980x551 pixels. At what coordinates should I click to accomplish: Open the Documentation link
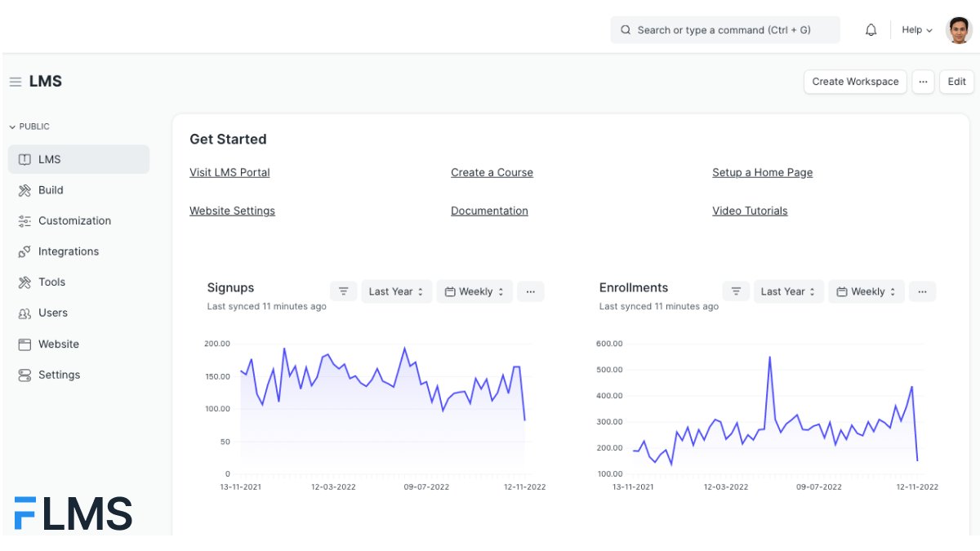point(489,211)
